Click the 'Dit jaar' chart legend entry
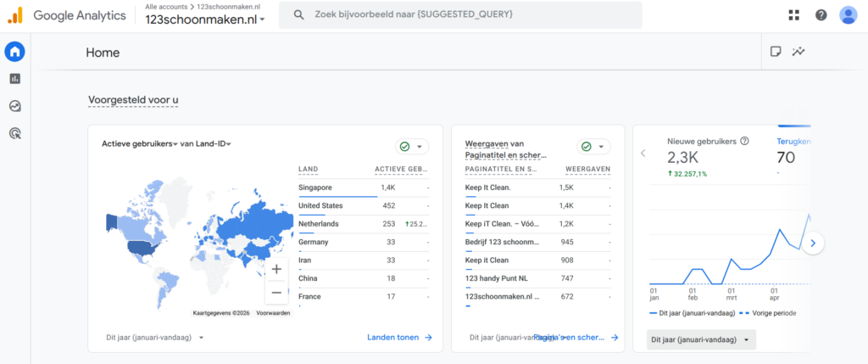Image resolution: width=868 pixels, height=364 pixels. (692, 313)
